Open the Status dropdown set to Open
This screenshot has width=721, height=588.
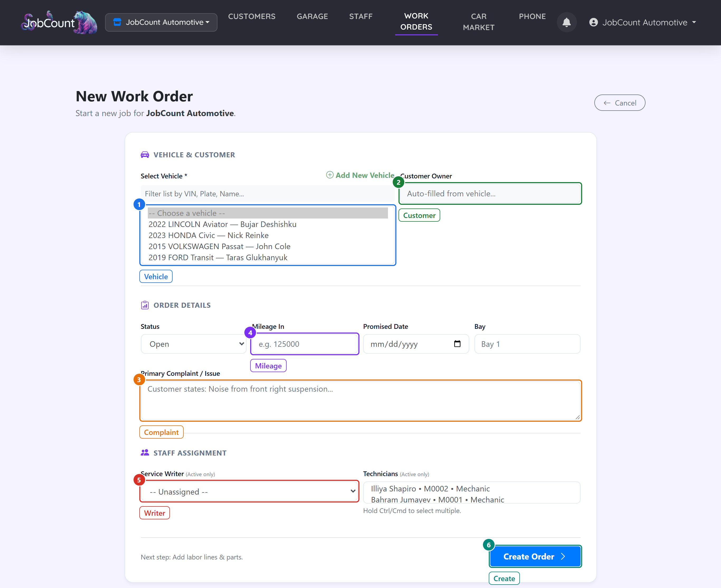coord(193,344)
